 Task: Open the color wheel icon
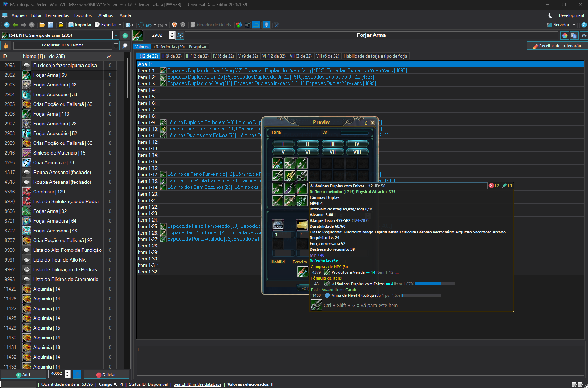[565, 35]
